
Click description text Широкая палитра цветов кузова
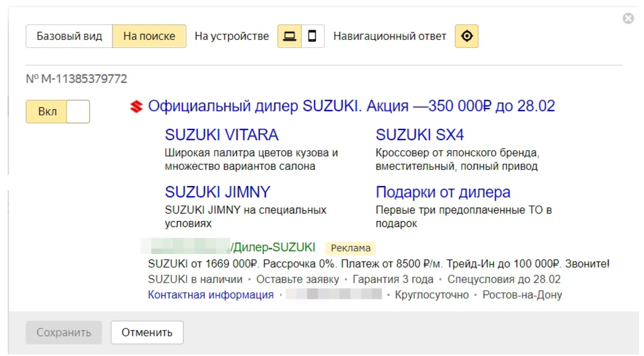click(x=252, y=159)
